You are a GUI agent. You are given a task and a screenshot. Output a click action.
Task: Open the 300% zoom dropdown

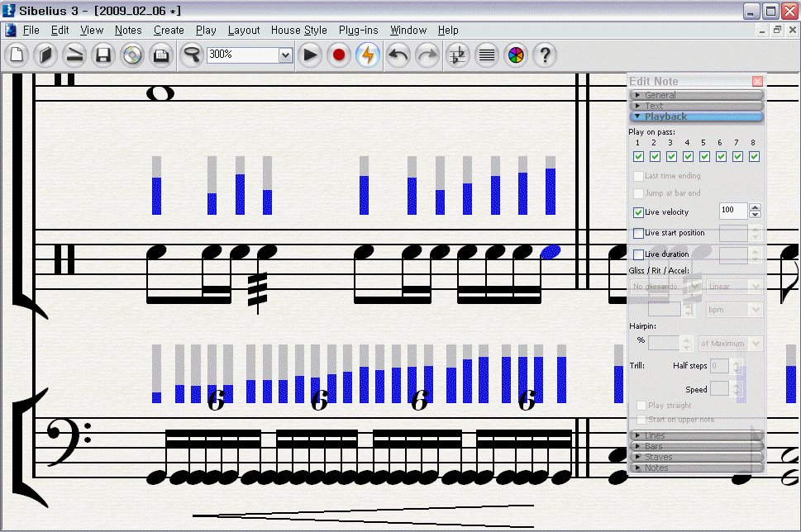click(x=285, y=55)
